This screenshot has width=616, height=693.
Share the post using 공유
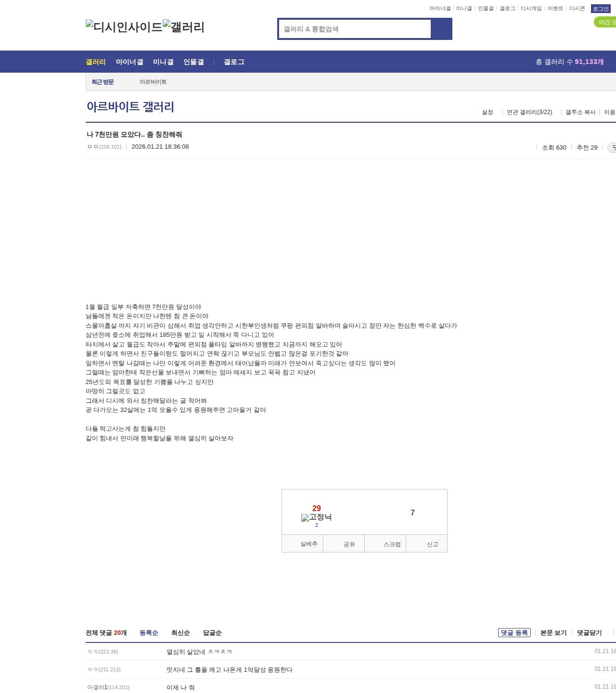click(349, 544)
